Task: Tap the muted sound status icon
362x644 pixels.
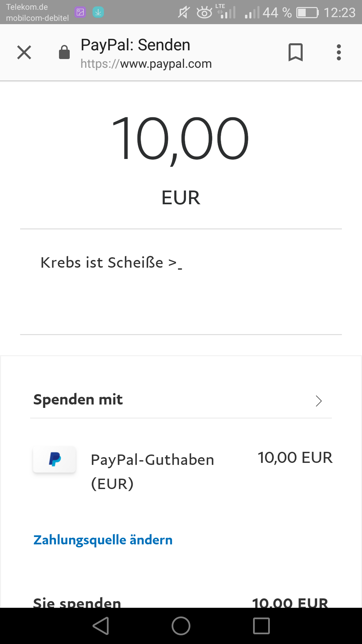Action: [184, 13]
